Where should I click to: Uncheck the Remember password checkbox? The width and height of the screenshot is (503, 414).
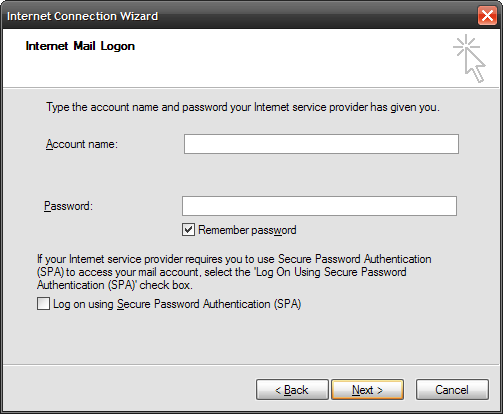(188, 230)
